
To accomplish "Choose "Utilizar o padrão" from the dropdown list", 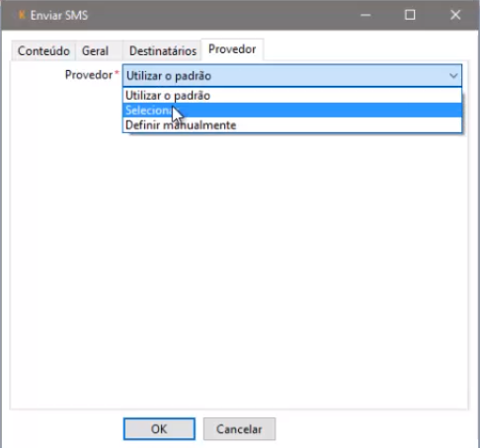I will click(x=292, y=96).
